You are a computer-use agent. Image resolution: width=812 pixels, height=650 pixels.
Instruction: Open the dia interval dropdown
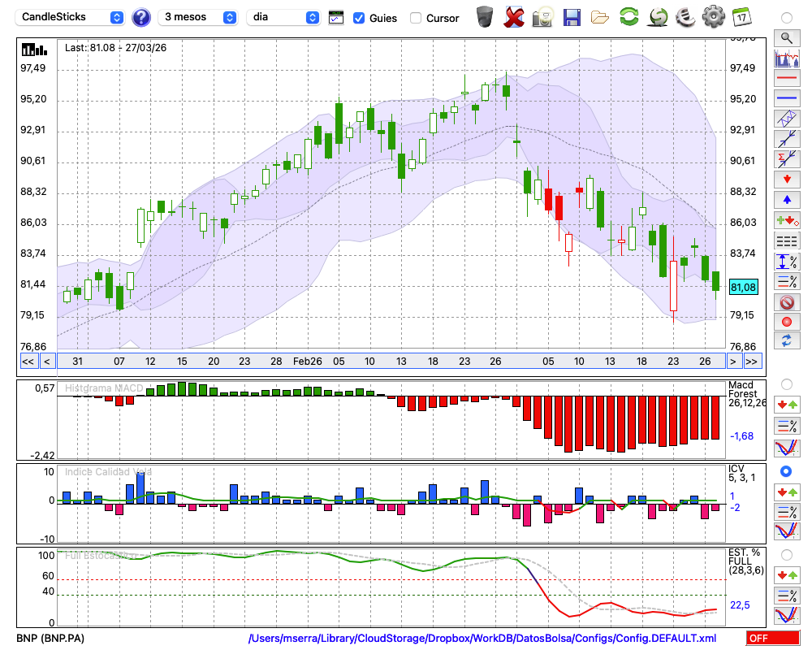[x=283, y=17]
